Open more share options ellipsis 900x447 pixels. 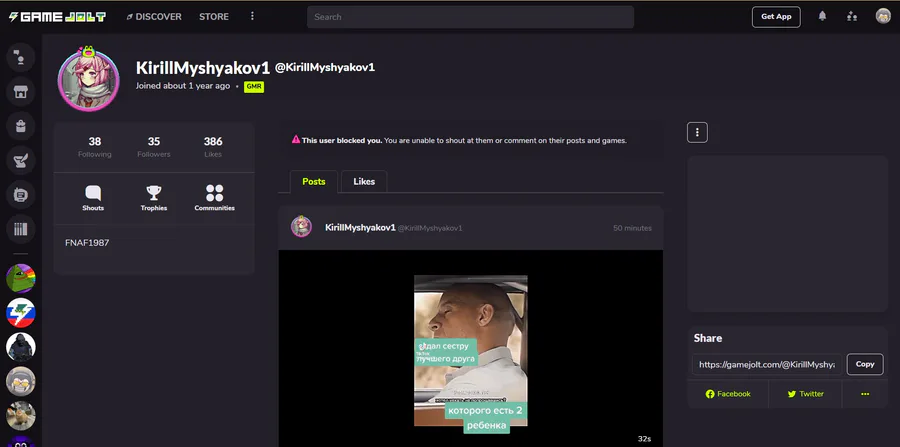[865, 394]
